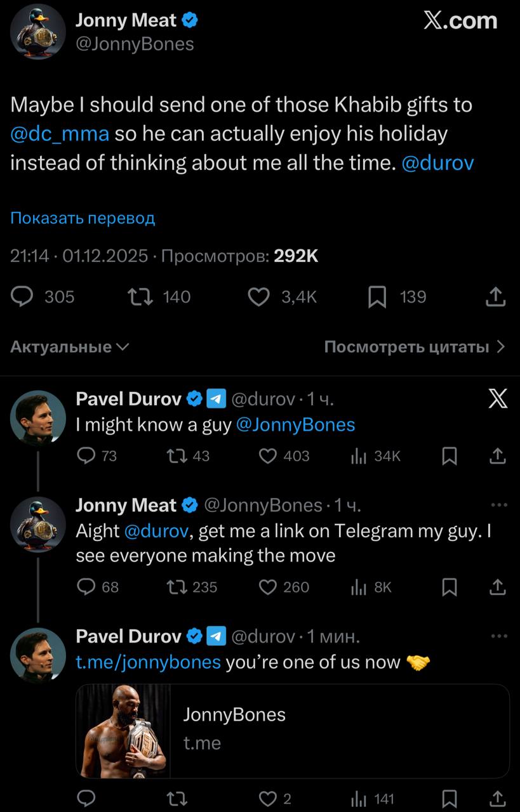The width and height of the screenshot is (520, 812).
Task: View analytics of Durov's 34K views reply
Action: tap(360, 456)
